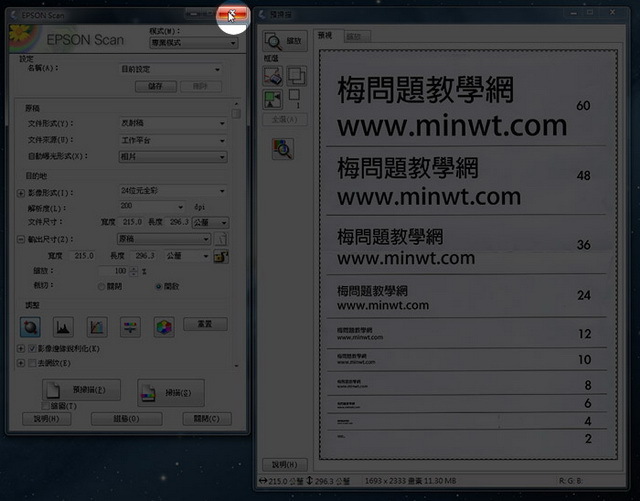
Task: Open the 文件形式(Y) dropdown
Action: (x=173, y=123)
